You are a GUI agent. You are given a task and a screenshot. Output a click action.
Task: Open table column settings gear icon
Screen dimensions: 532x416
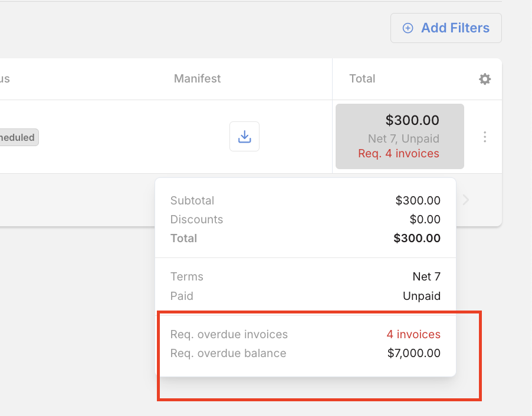(485, 79)
